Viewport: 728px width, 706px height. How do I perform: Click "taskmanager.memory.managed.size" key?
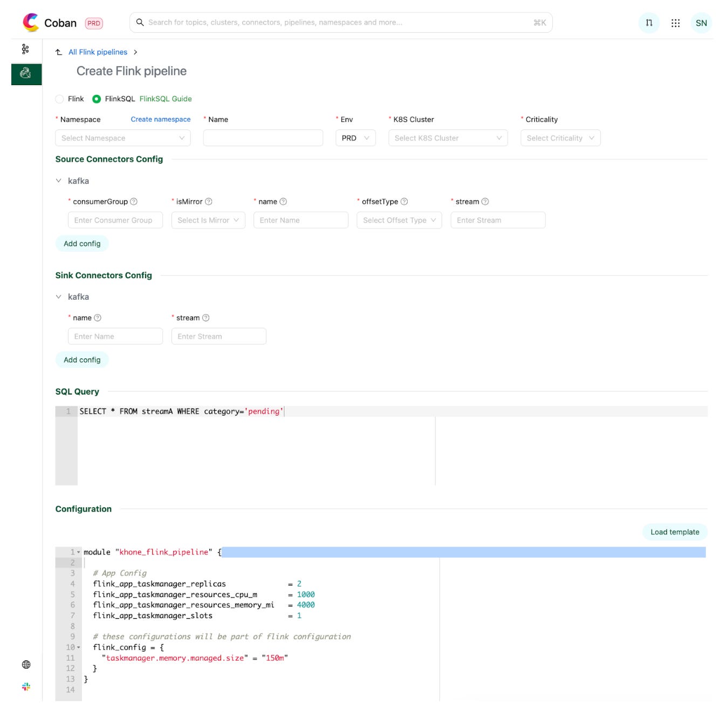point(175,658)
